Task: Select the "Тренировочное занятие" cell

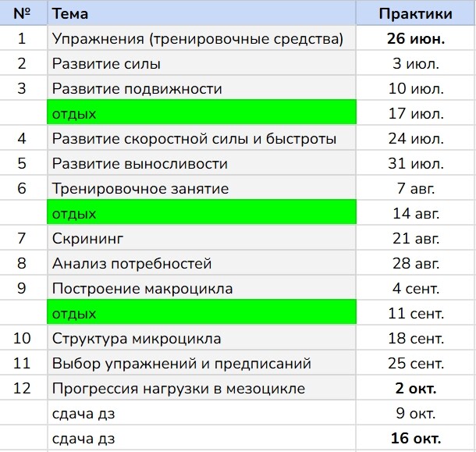Action: coord(201,189)
